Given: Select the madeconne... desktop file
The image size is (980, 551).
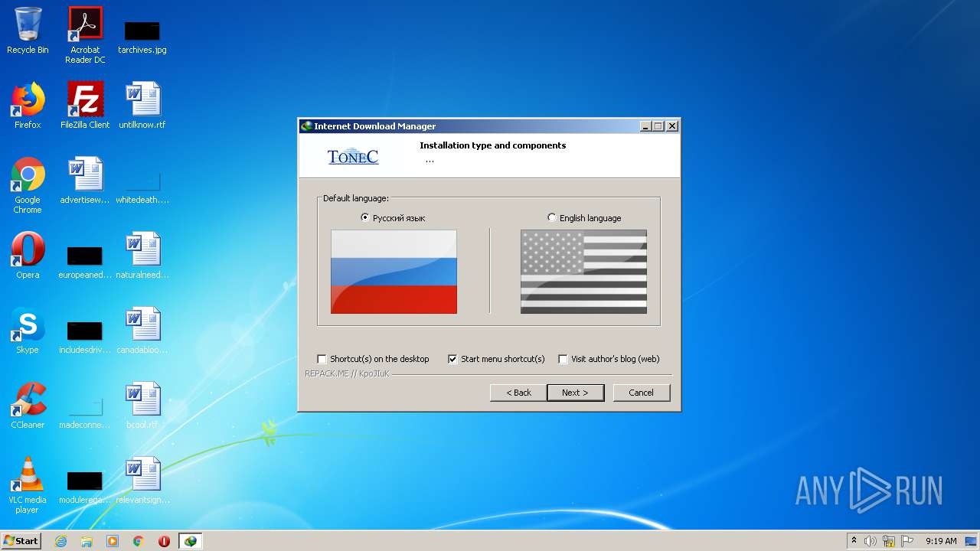Looking at the screenshot, I should click(x=85, y=412).
